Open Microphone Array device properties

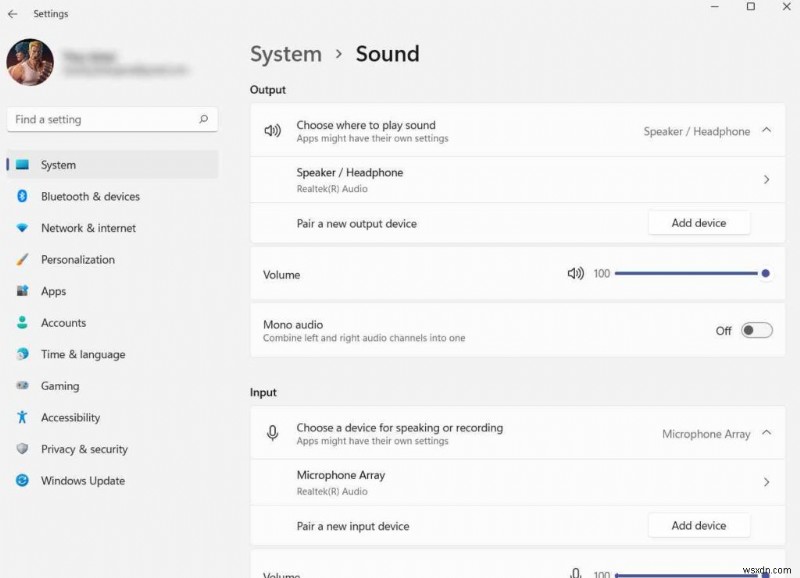pyautogui.click(x=766, y=481)
